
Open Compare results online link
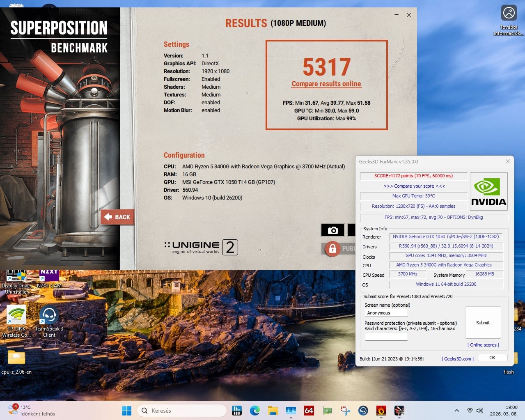[326, 84]
